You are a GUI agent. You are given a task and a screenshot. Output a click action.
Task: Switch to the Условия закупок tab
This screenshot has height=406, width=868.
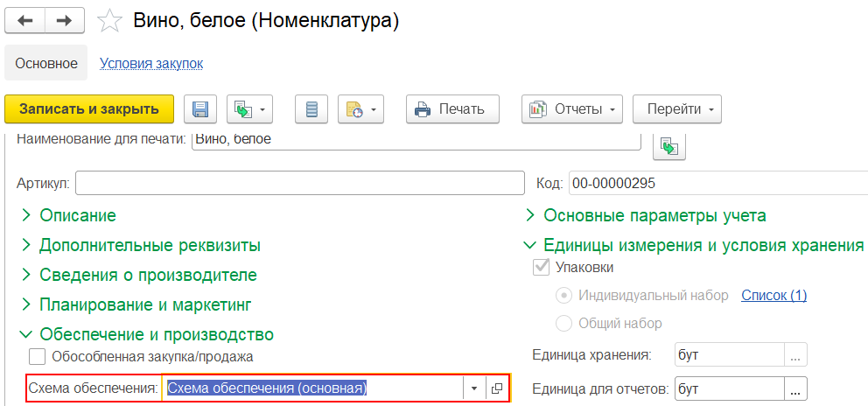coord(151,63)
